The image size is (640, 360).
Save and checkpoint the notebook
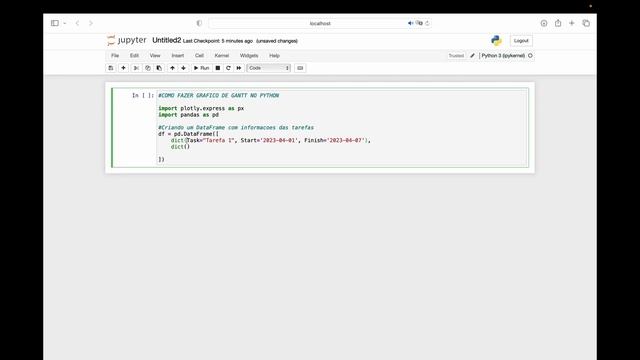[111, 68]
